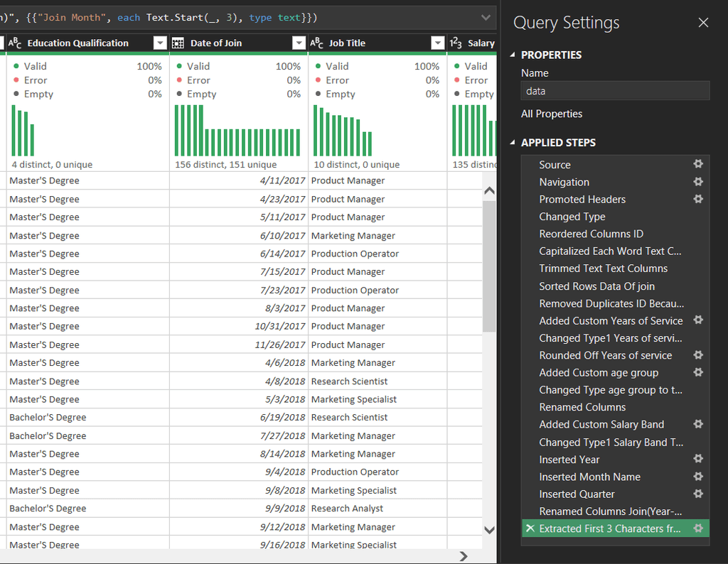This screenshot has width=728, height=564.
Task: Open Education Qualification column filter dropdown
Action: tap(160, 43)
